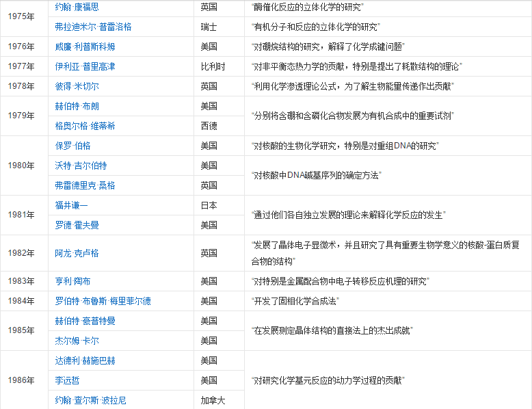This screenshot has height=409, width=532.
Task: Click the 格奥尔格·维蒂希 link
Action: (85, 126)
